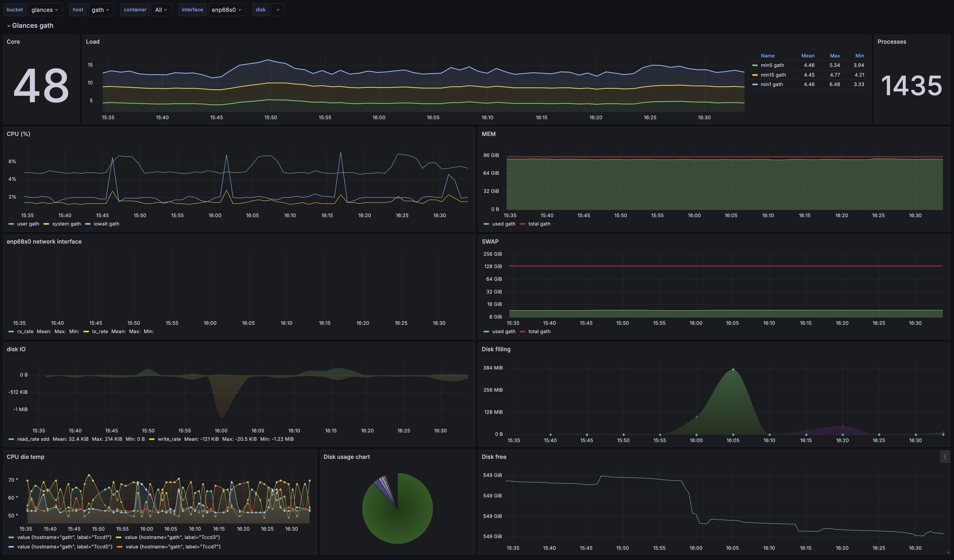Open the gath host picker

[101, 10]
